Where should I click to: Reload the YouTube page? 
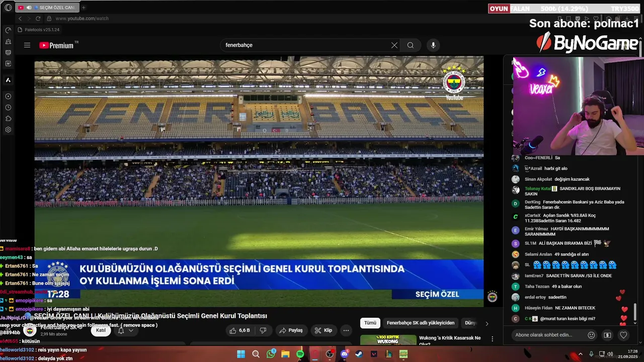pyautogui.click(x=38, y=19)
